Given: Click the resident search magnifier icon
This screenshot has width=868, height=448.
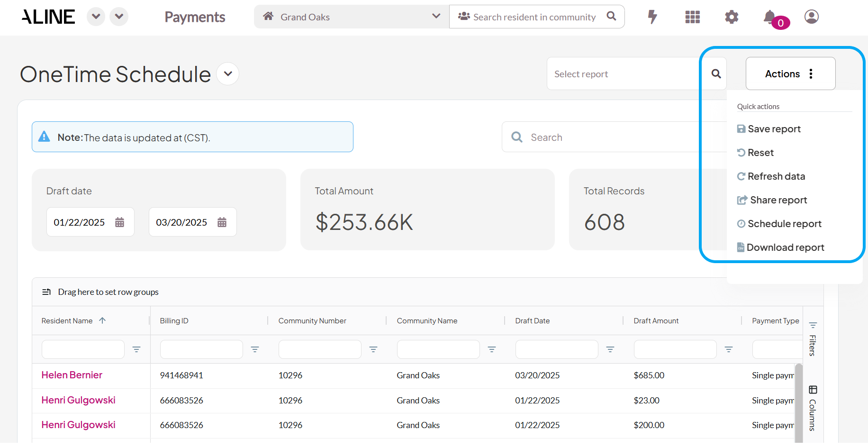Looking at the screenshot, I should coord(611,16).
